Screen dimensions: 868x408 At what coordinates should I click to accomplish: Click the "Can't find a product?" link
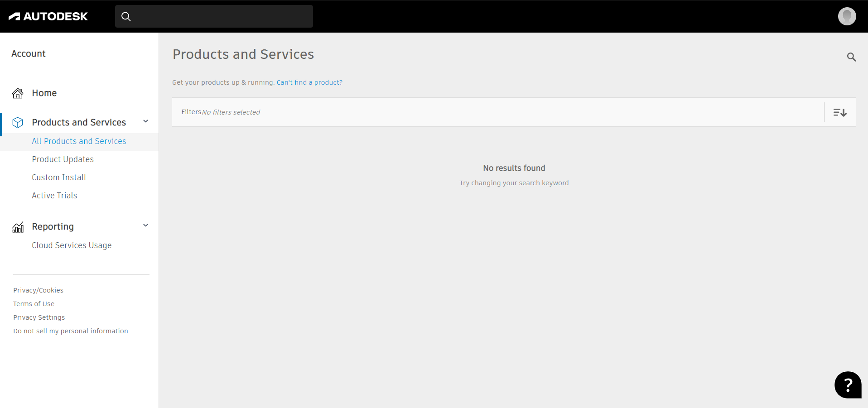(x=309, y=82)
